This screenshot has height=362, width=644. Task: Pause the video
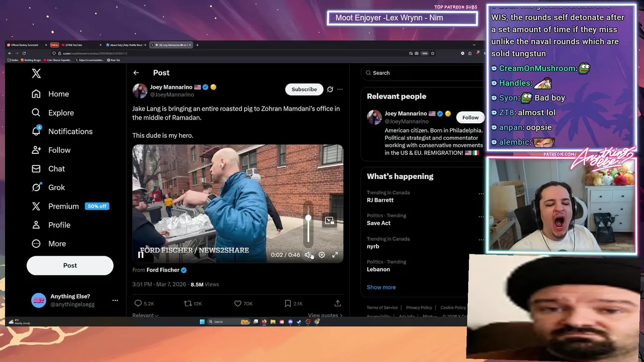[141, 255]
